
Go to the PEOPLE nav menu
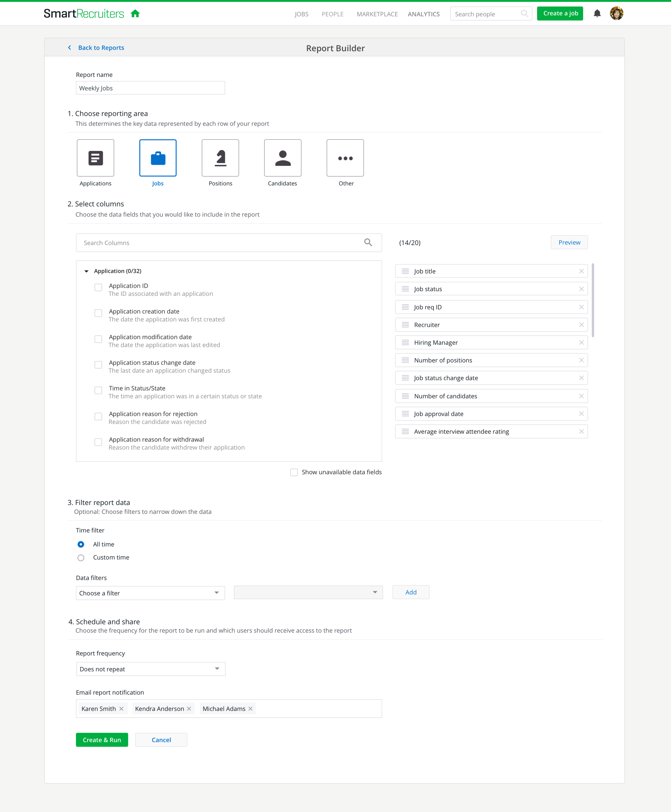pos(332,14)
